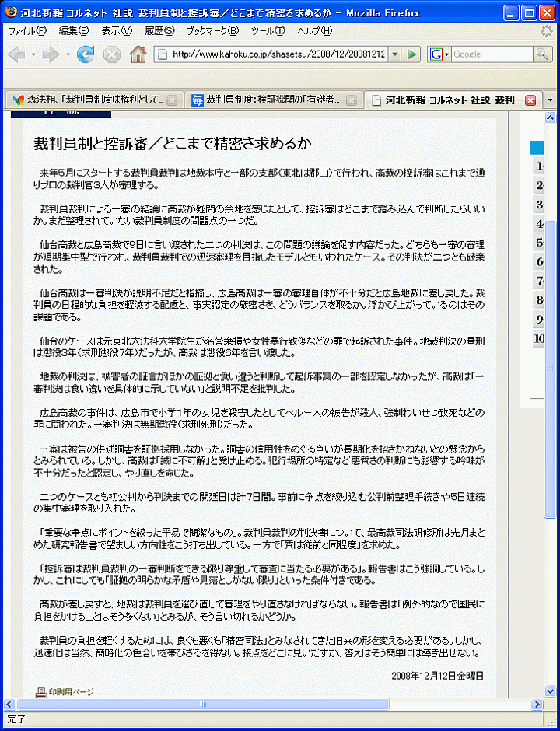This screenshot has width=560, height=731.
Task: Click the Forward navigation arrow
Action: click(x=51, y=54)
